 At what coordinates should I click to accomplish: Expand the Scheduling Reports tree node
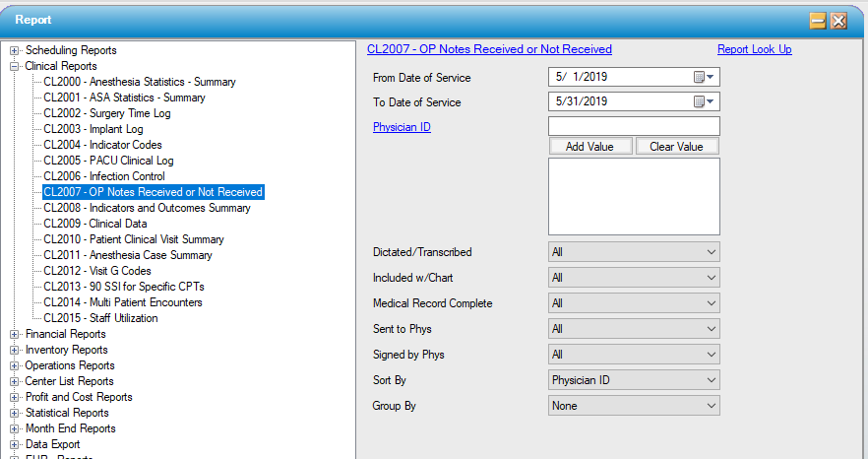click(x=15, y=50)
